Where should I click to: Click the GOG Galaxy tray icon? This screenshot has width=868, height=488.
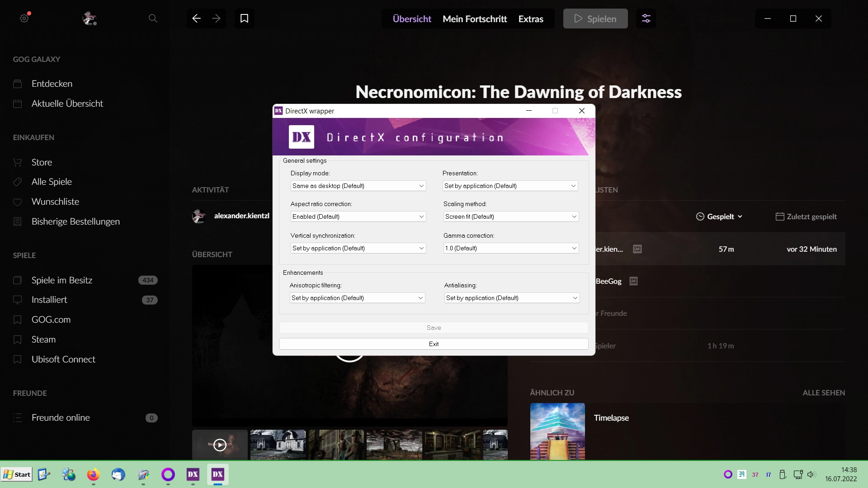(728, 474)
